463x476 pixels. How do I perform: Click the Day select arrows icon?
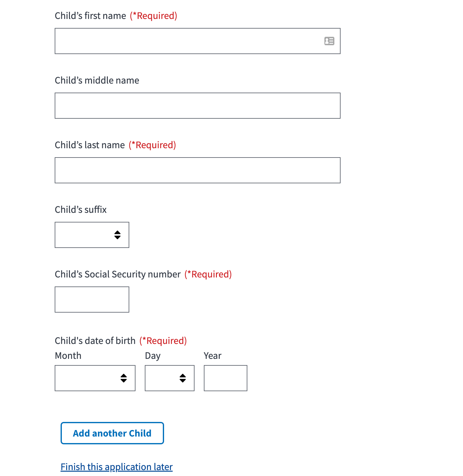coord(183,378)
